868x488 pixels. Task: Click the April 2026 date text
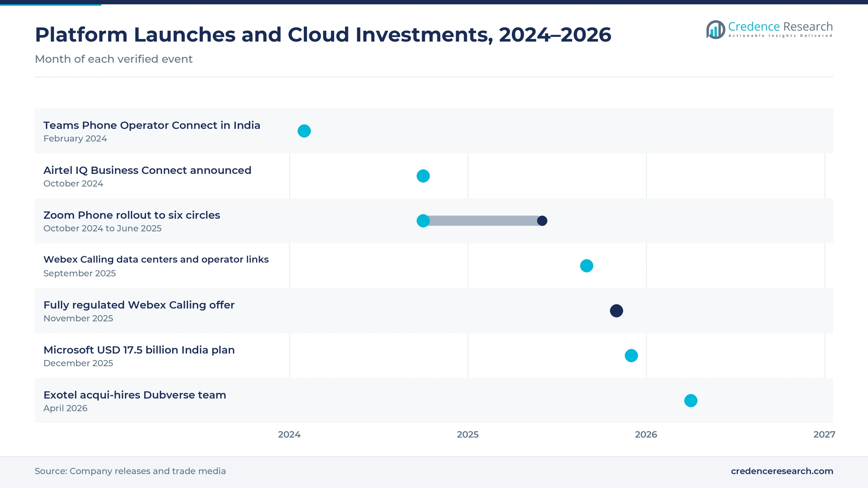[65, 408]
